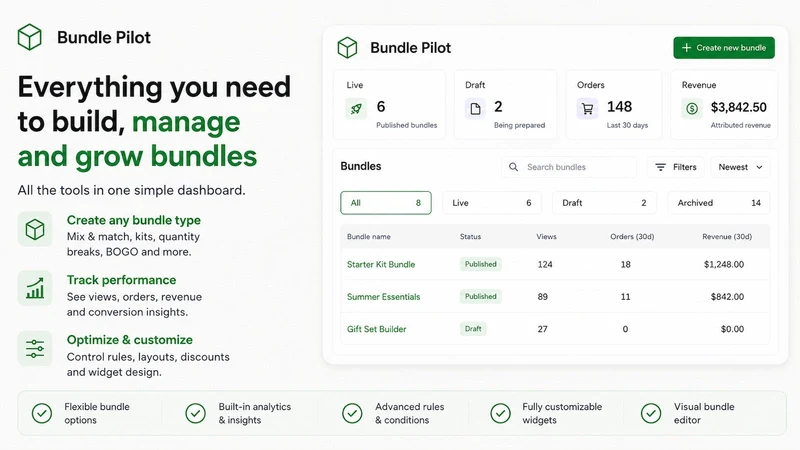Image resolution: width=800 pixels, height=450 pixels.
Task: Click the 27 views value
Action: pos(542,329)
